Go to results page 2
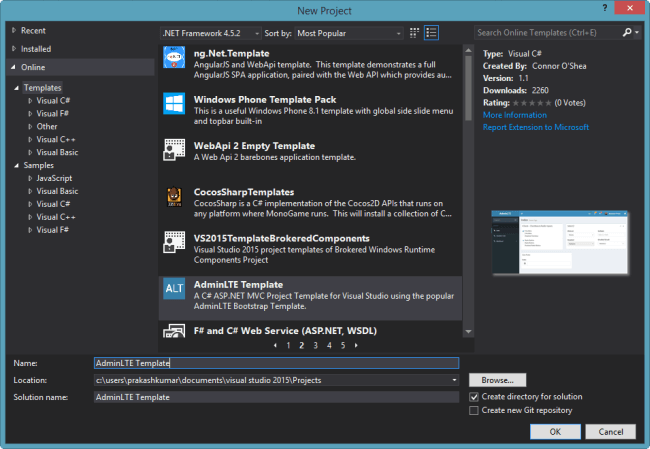Screen dimensions: 650x449 click(x=302, y=345)
